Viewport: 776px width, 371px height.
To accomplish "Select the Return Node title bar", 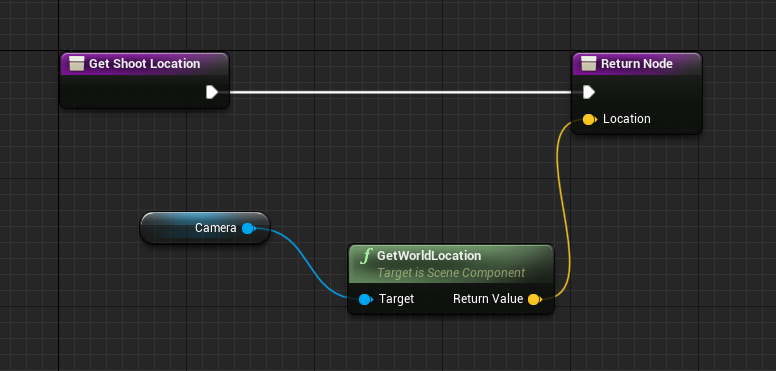I will tap(637, 64).
